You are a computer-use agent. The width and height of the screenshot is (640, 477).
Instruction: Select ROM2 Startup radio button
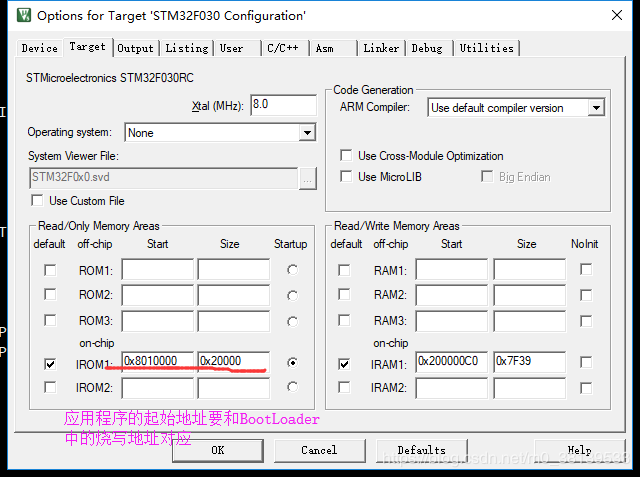(292, 295)
